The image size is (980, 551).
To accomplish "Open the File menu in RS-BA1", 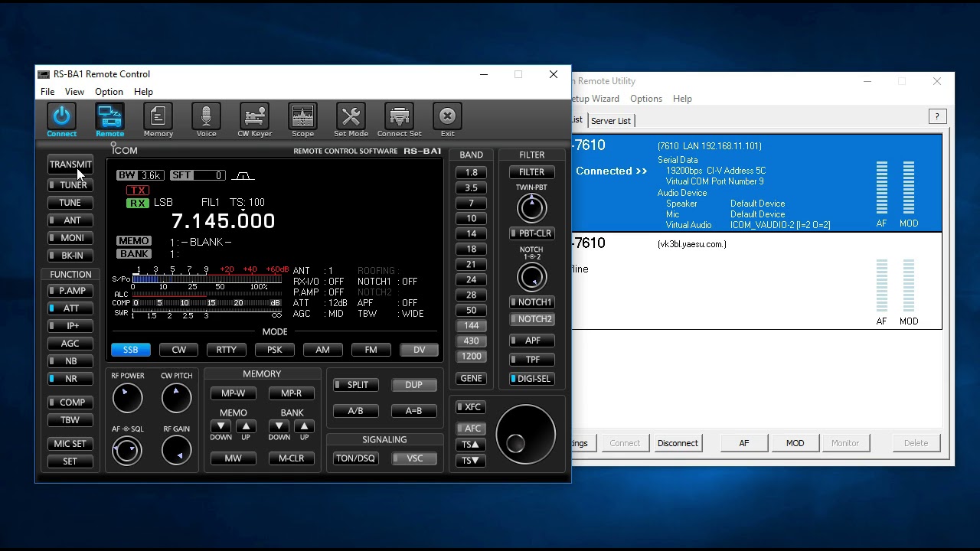I will click(x=47, y=92).
